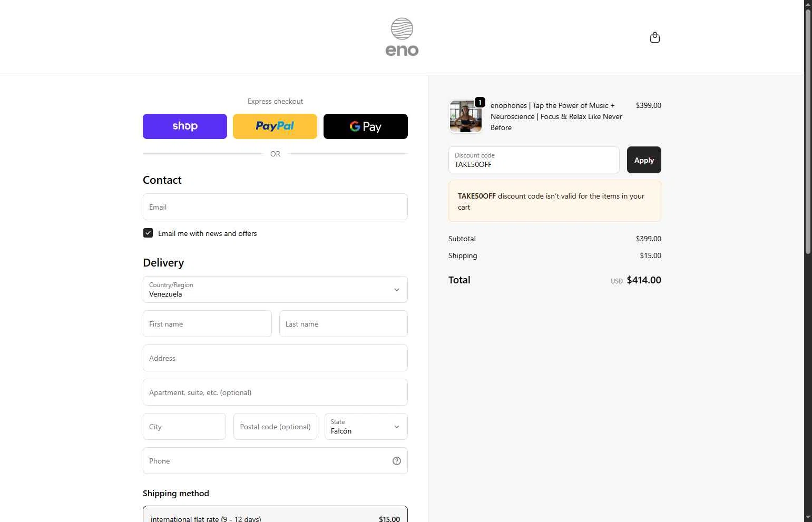This screenshot has width=812, height=522.
Task: Focus the Last name field
Action: click(x=344, y=324)
